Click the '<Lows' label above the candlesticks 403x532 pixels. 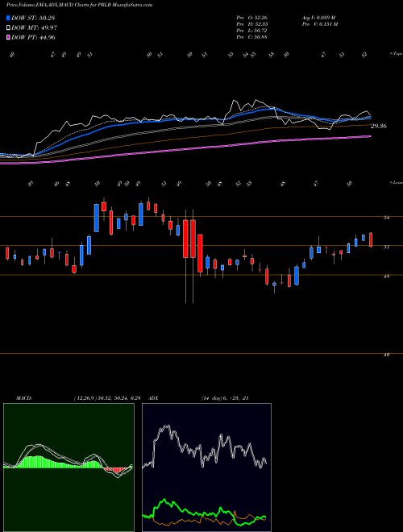(396, 182)
